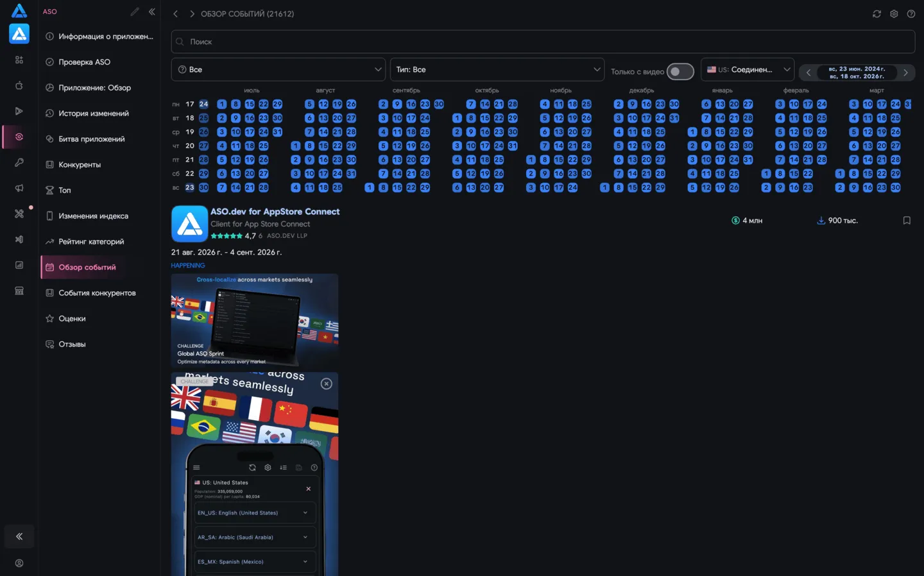Open the Apple section icon in the left rail
924x576 pixels.
pos(19,85)
